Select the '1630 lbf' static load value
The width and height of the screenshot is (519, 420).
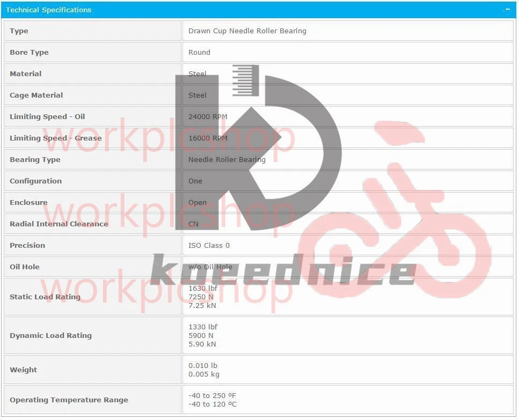(x=203, y=289)
